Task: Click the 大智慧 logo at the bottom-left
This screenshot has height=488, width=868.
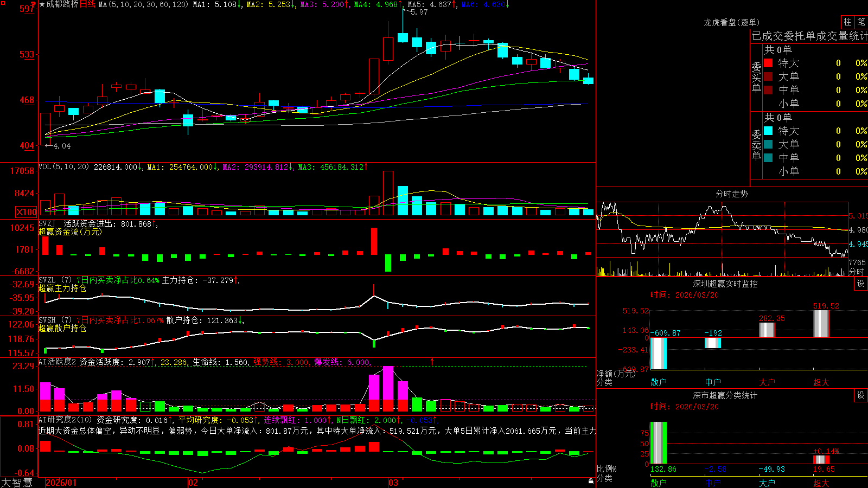Action: (x=17, y=483)
